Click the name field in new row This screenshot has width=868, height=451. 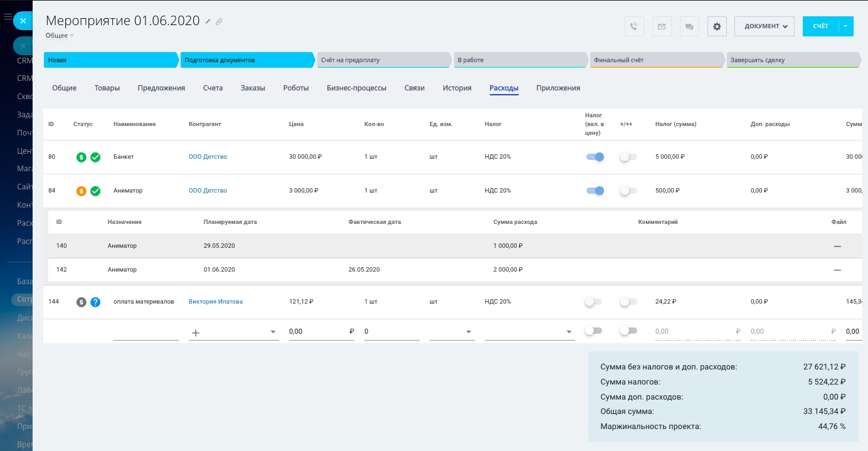point(146,331)
